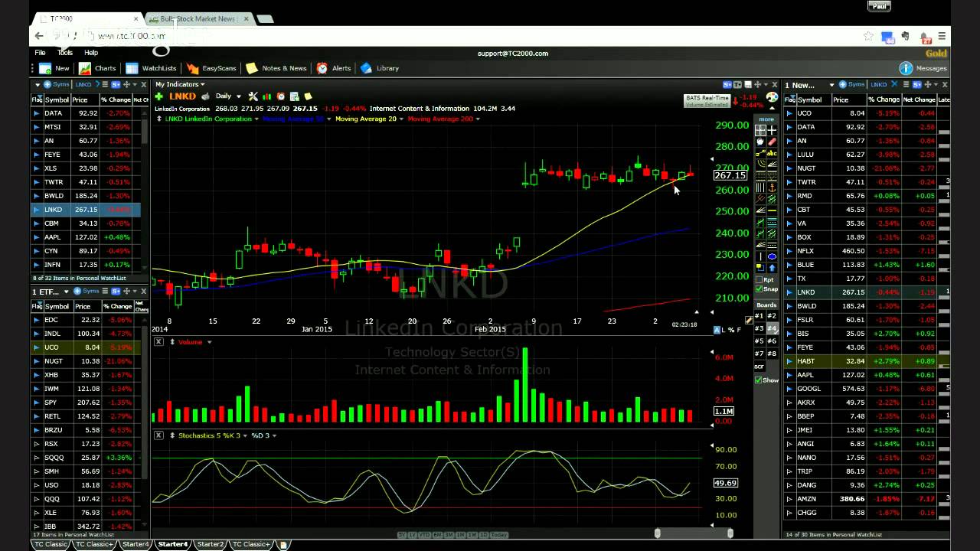Viewport: 980px width, 551px height.
Task: Go back with the browser back arrow
Action: (x=39, y=36)
